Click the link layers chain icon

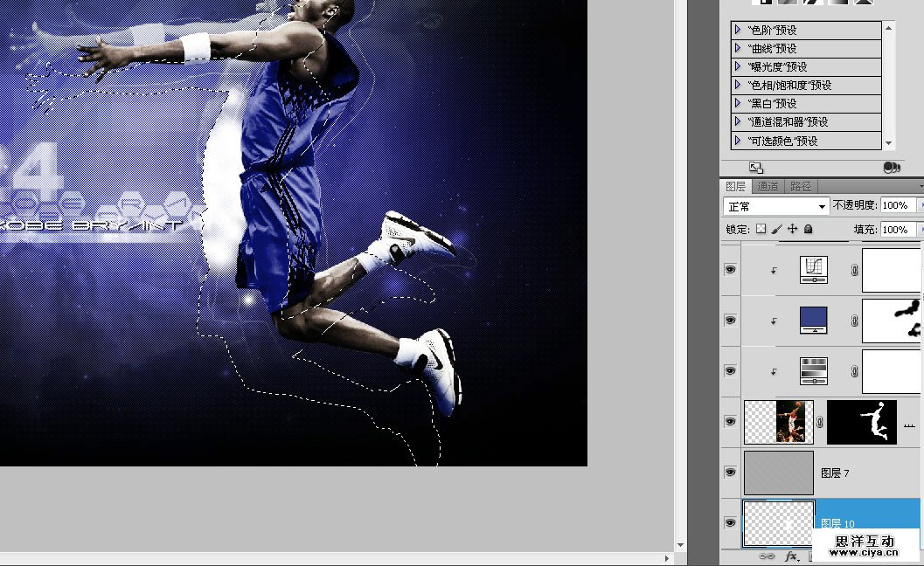coord(767,556)
